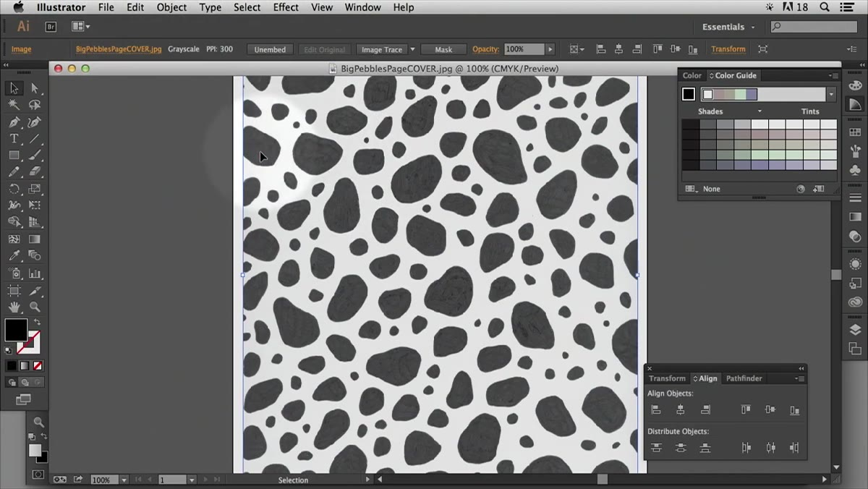Click the Mask button

click(443, 49)
